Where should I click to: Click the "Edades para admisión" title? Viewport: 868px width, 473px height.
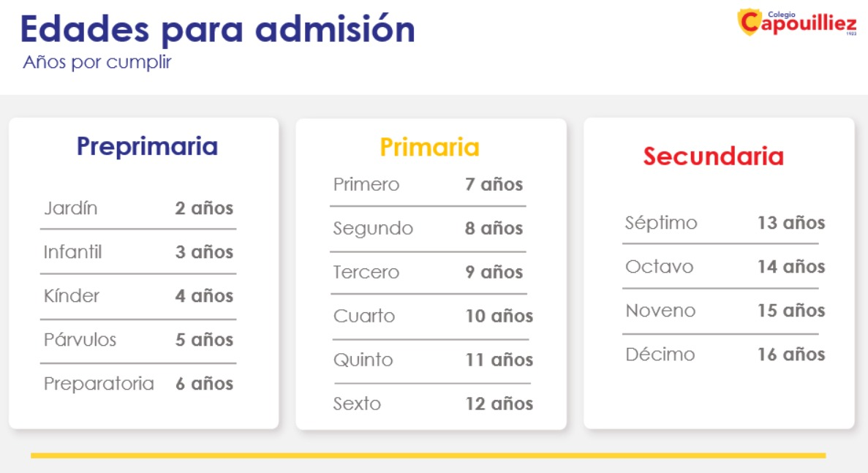(217, 29)
